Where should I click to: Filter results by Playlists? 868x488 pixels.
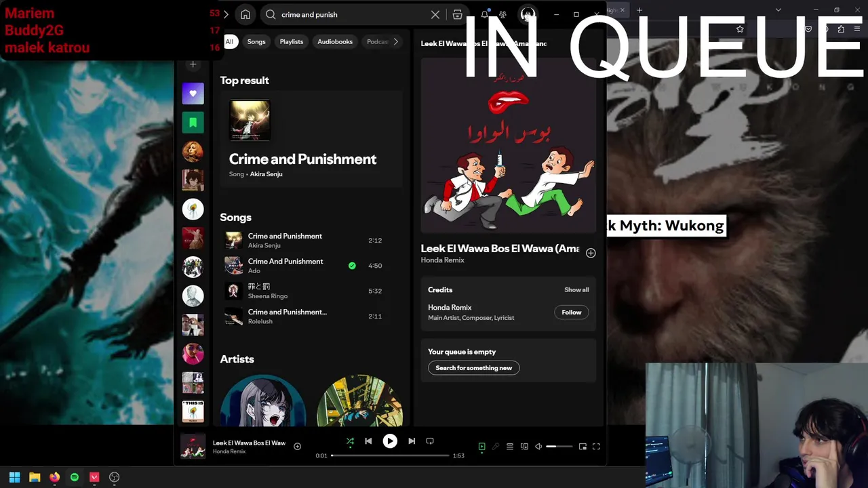coord(292,41)
